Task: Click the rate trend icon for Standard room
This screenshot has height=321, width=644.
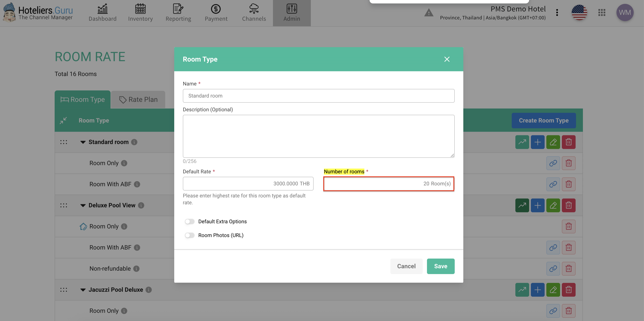Action: click(522, 142)
